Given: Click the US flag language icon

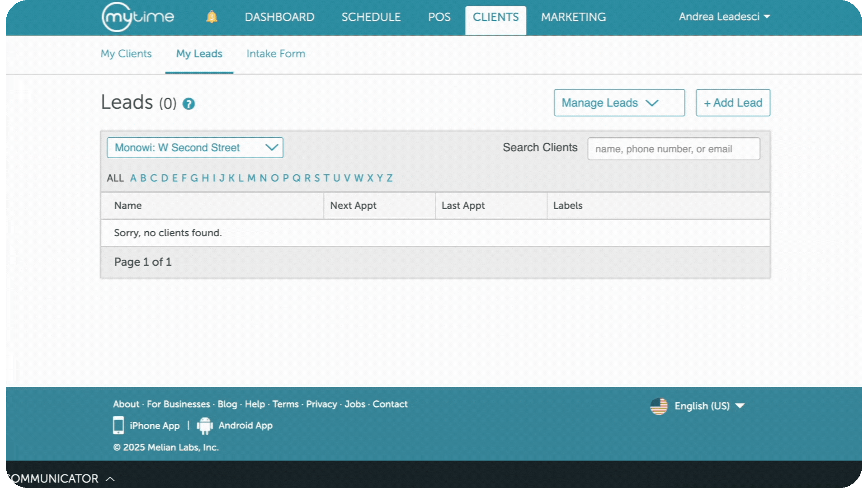Looking at the screenshot, I should [659, 406].
